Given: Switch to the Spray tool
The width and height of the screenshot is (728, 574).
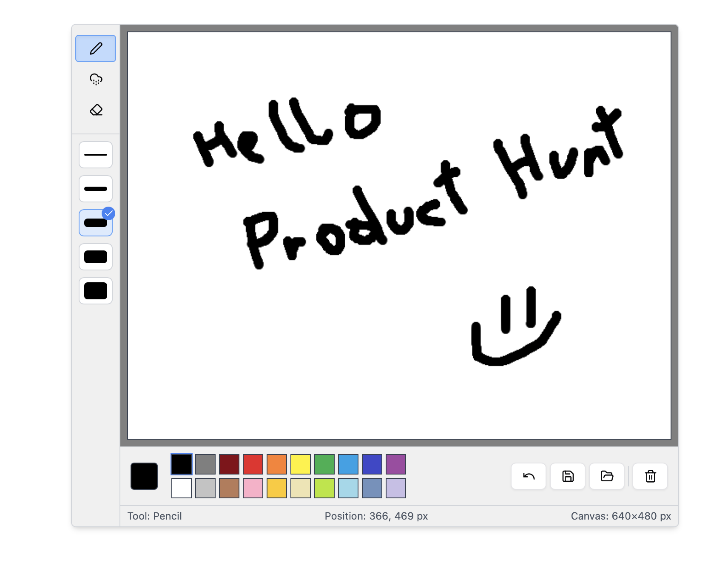Looking at the screenshot, I should [95, 79].
